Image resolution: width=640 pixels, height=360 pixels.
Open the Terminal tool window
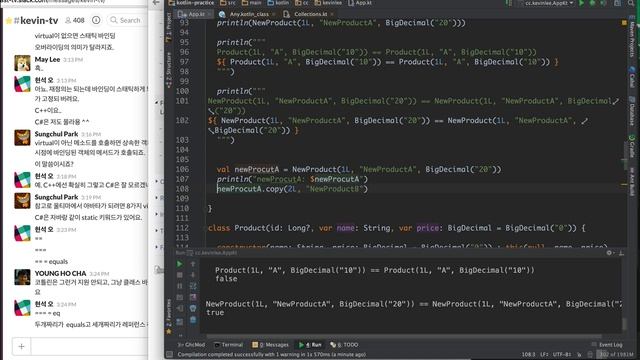pos(229,345)
